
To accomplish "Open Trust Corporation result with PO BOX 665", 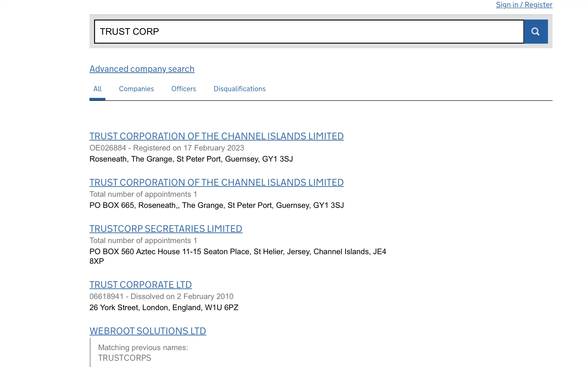I will [x=217, y=183].
